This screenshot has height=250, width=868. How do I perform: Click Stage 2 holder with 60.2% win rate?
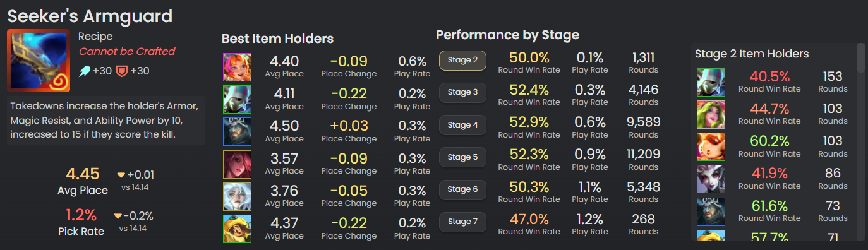[711, 146]
